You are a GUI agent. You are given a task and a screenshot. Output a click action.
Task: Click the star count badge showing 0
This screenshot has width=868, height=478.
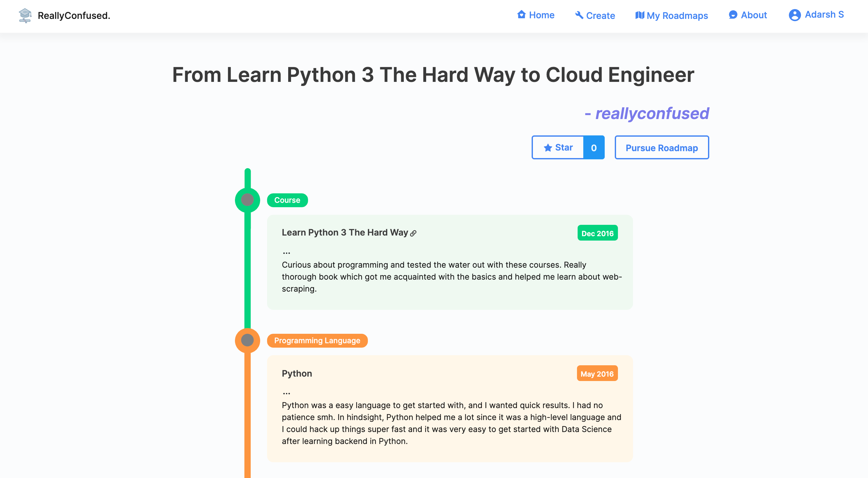pos(594,148)
